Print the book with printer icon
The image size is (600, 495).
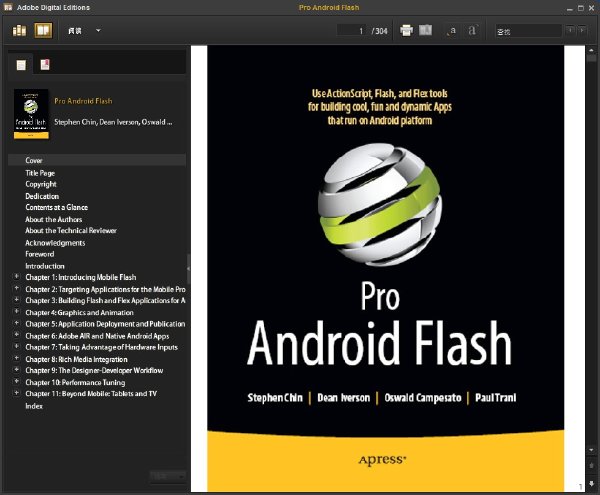(406, 30)
